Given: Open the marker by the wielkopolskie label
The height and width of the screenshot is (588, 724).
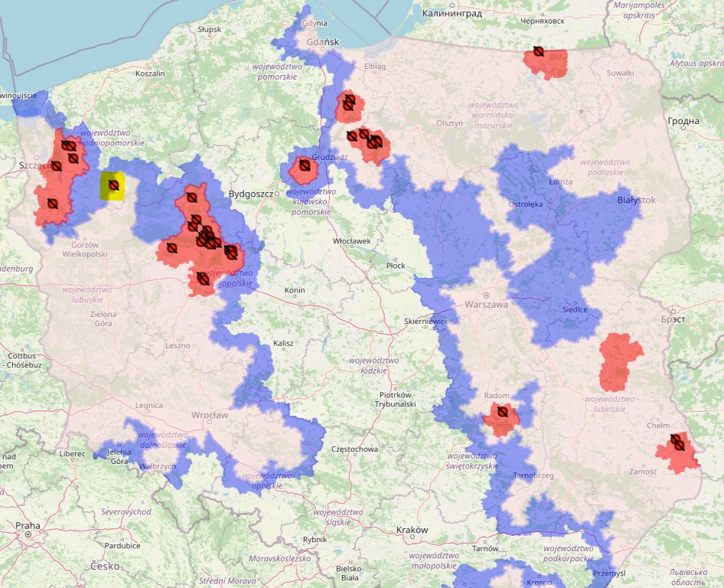Looking at the screenshot, I should pyautogui.click(x=203, y=279).
